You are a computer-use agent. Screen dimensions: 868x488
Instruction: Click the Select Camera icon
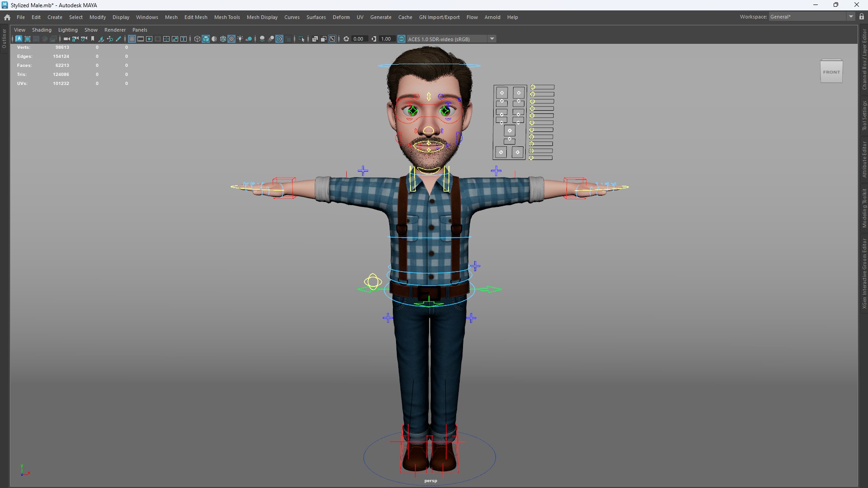pyautogui.click(x=66, y=39)
